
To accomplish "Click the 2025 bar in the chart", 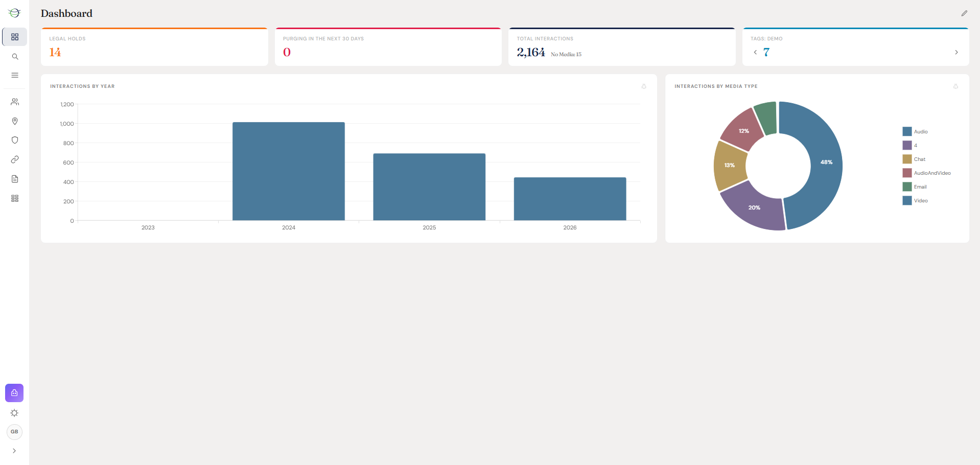I will pyautogui.click(x=429, y=187).
